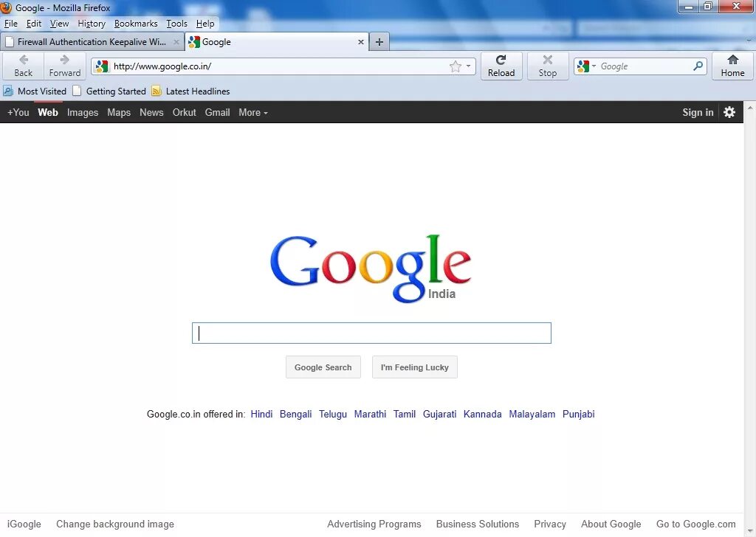Open the tab list dropdown arrow
Viewport: 756px width, 537px height.
click(x=749, y=42)
